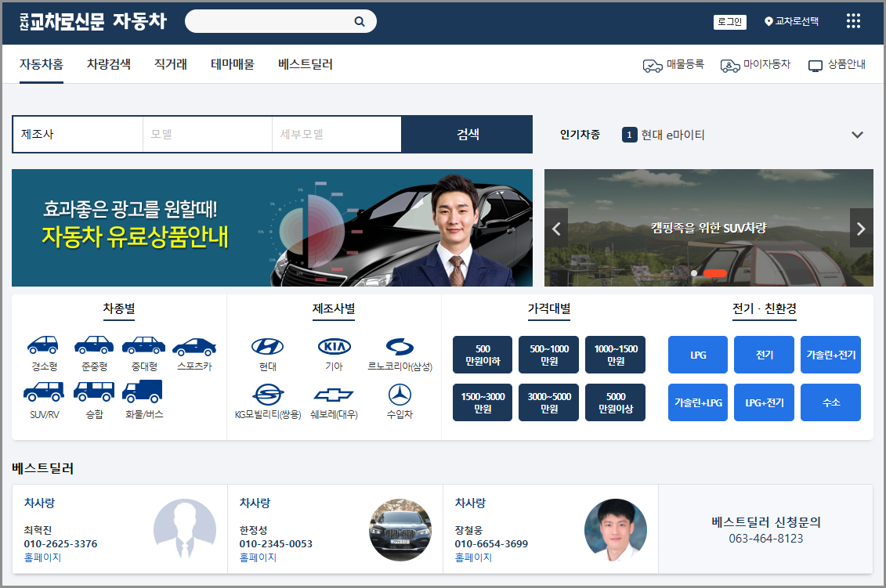Viewport: 886px width, 588px height.
Task: Select the 수소 fuel option
Action: pos(830,402)
